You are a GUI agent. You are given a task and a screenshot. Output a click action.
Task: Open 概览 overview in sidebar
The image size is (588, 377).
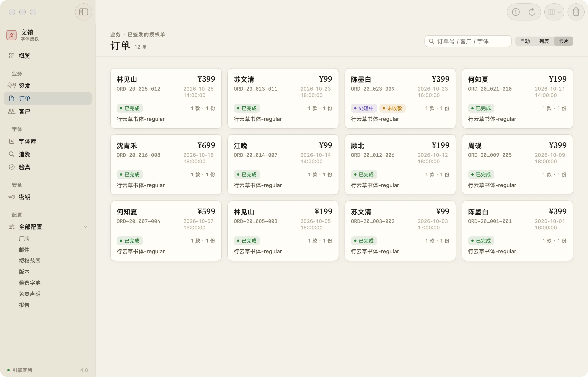tap(48, 56)
